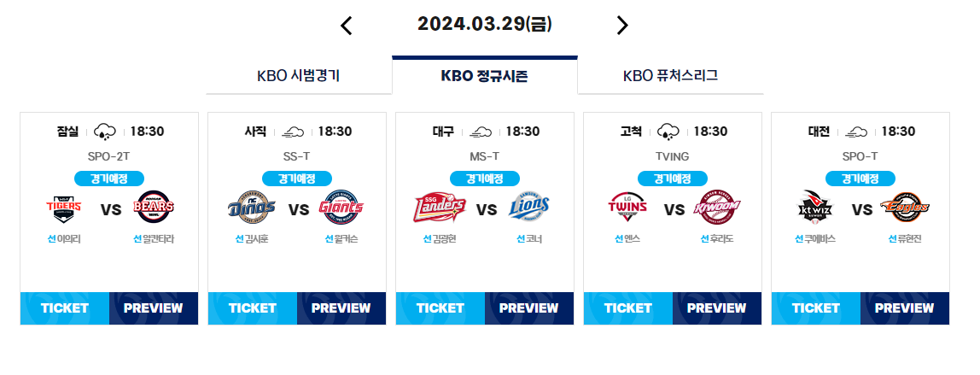Click the rain weather icon for Jamsil

[x=104, y=132]
